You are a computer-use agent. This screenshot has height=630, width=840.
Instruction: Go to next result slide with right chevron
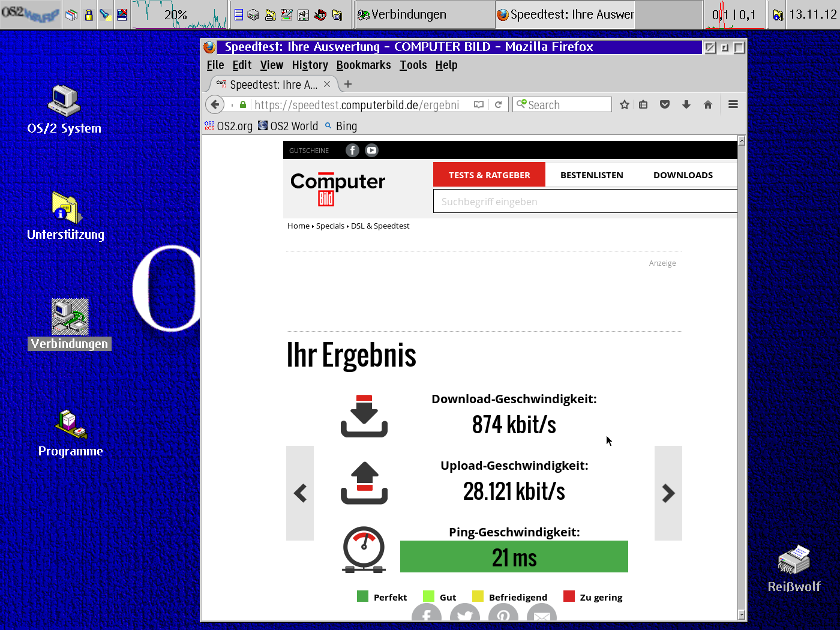click(668, 493)
